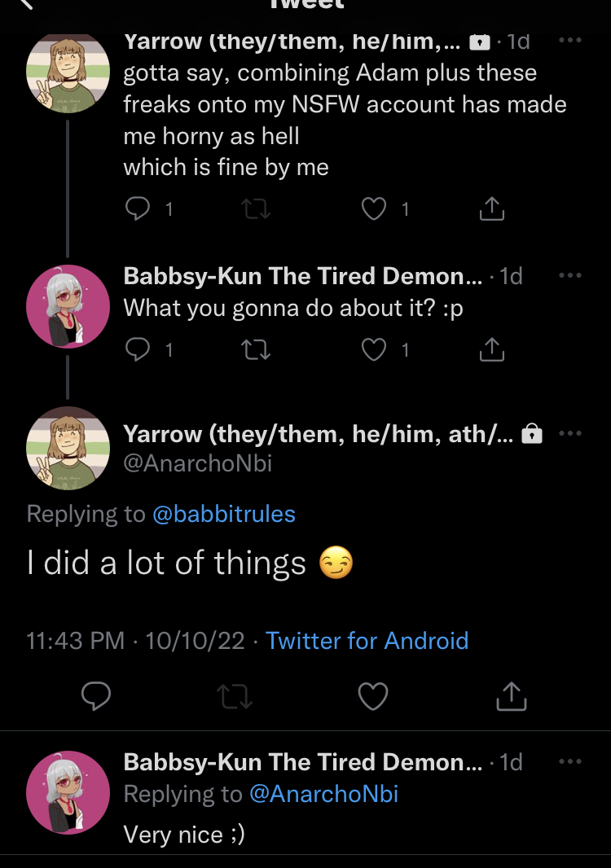
Task: Share the main tweet via share icon
Action: click(512, 696)
